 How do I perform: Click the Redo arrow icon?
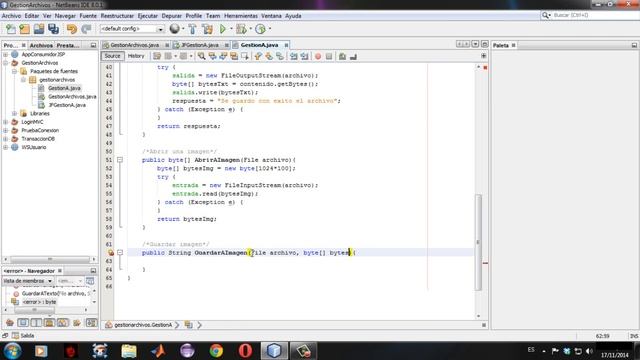86,29
